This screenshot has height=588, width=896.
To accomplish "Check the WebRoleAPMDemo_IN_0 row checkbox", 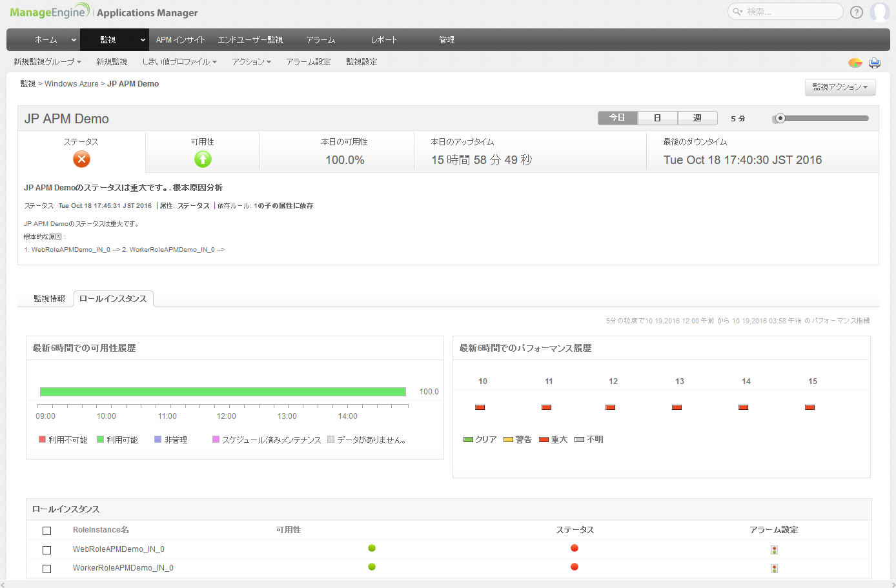I will coord(46,550).
